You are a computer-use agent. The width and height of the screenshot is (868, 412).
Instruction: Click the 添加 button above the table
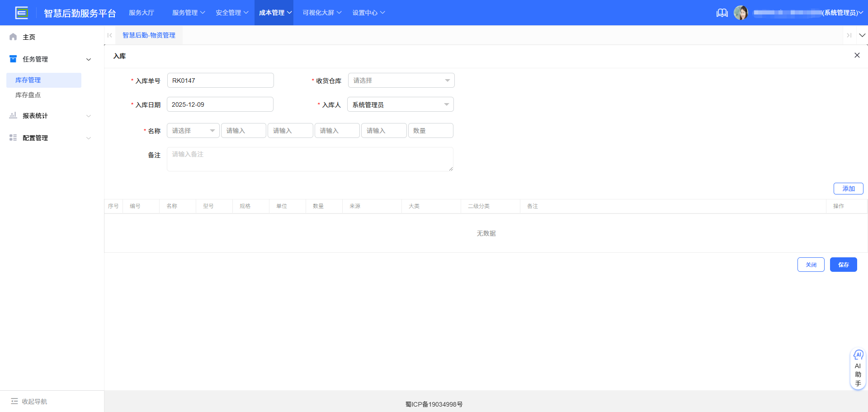pos(848,189)
